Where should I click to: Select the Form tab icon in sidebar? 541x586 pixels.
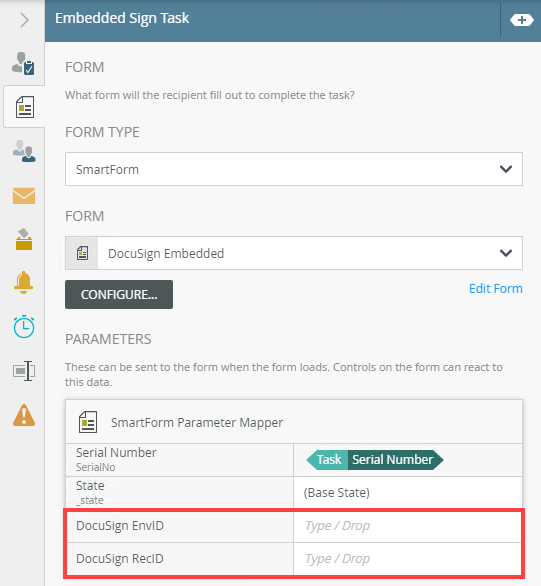(25, 107)
